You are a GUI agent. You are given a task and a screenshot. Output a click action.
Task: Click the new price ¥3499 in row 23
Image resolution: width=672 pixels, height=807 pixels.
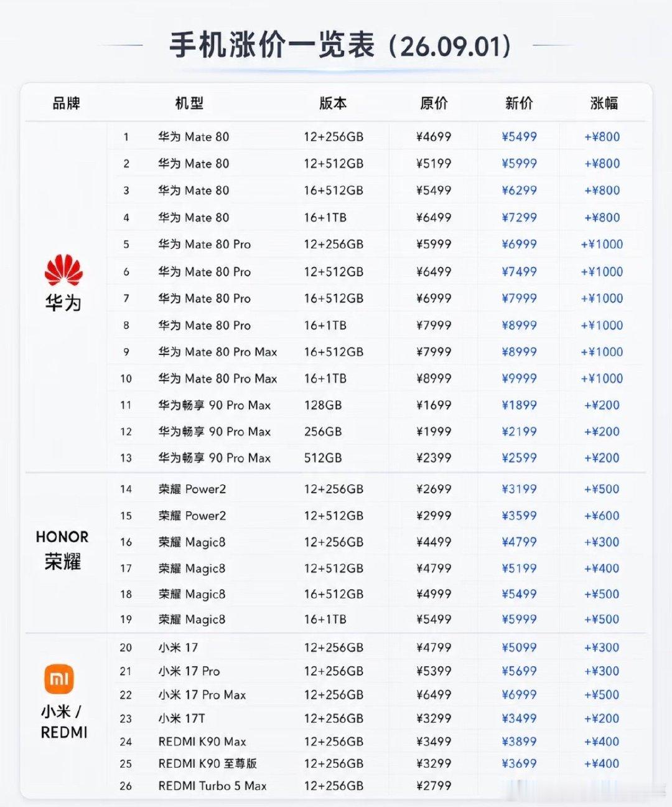519,719
